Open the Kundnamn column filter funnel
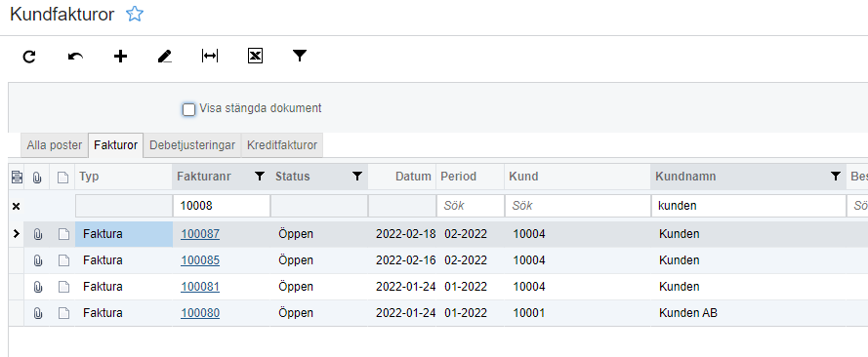This screenshot has height=357, width=868. point(836,177)
